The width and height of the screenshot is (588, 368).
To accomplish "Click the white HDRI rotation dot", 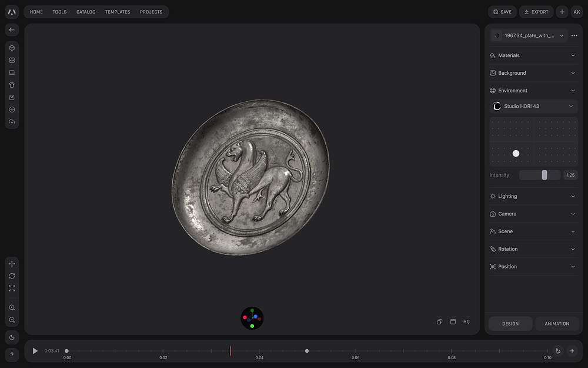I will click(x=516, y=154).
